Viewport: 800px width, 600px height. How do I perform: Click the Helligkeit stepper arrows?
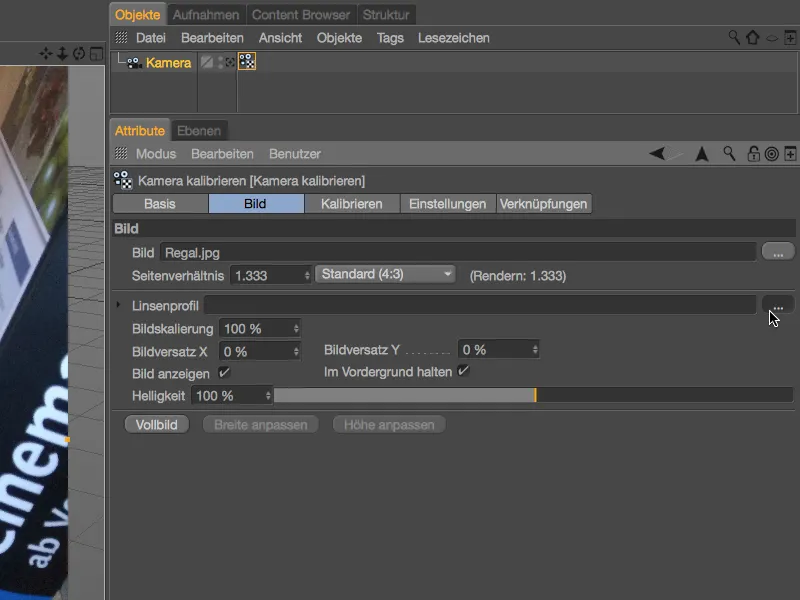[x=268, y=396]
